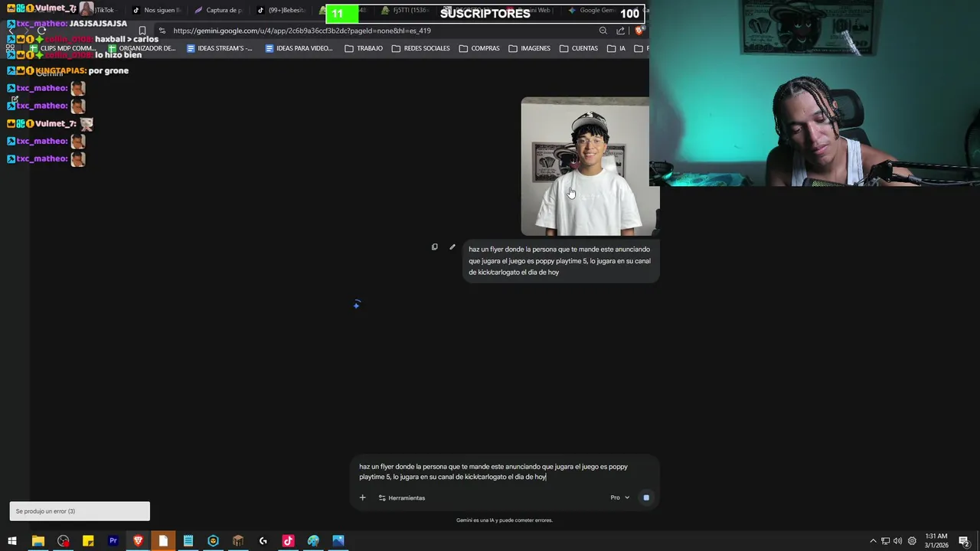Copy the sent prompt with the copy icon
Screen dimensions: 980x551
point(434,247)
